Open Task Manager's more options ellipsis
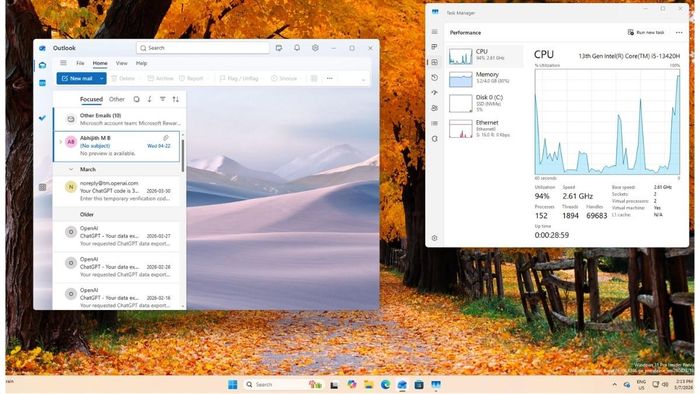 (679, 33)
